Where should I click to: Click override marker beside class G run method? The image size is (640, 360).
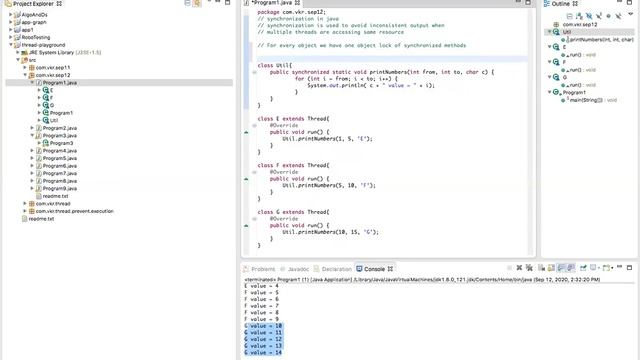pyautogui.click(x=246, y=225)
